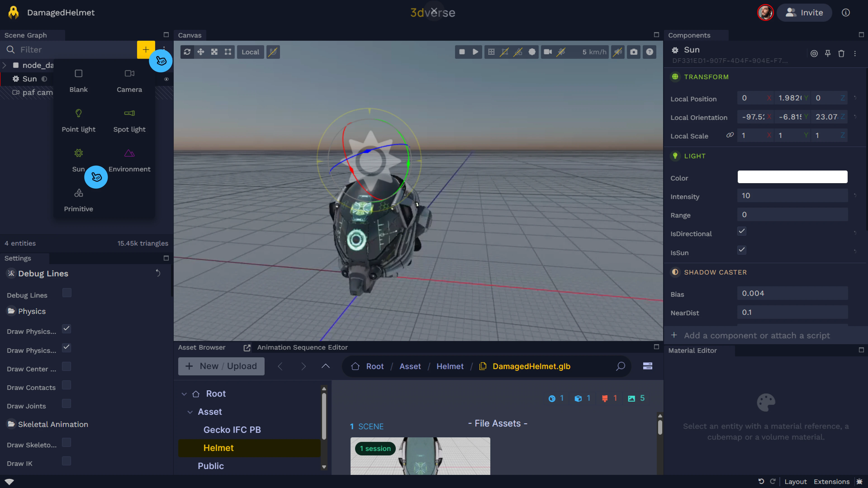Uncheck the IsSun checkbox
The image size is (868, 488).
tap(742, 250)
